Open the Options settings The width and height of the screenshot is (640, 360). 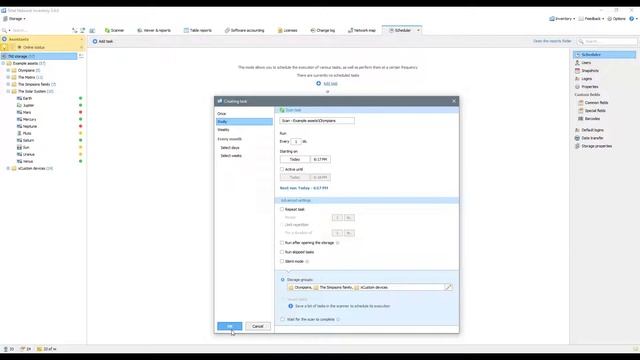[x=616, y=19]
